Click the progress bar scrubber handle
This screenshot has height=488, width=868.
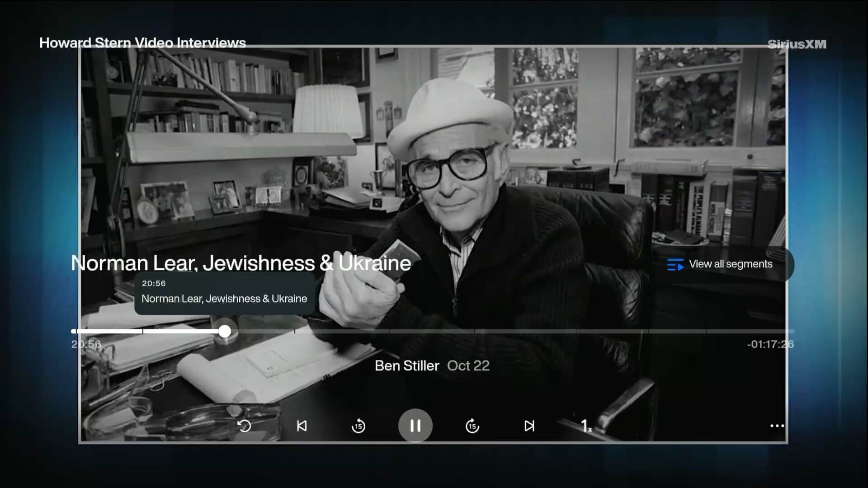(225, 331)
